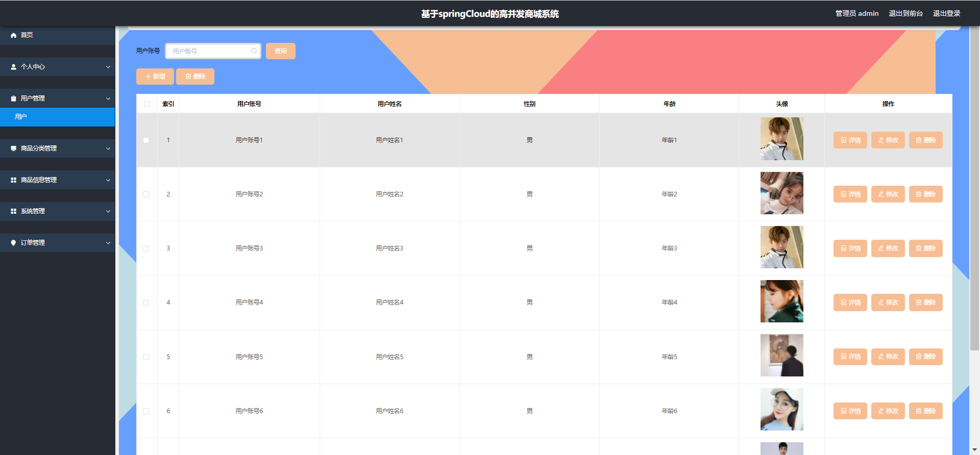Image resolution: width=980 pixels, height=455 pixels.
Task: Check the checkbox for row 用户账号2
Action: coord(146,194)
